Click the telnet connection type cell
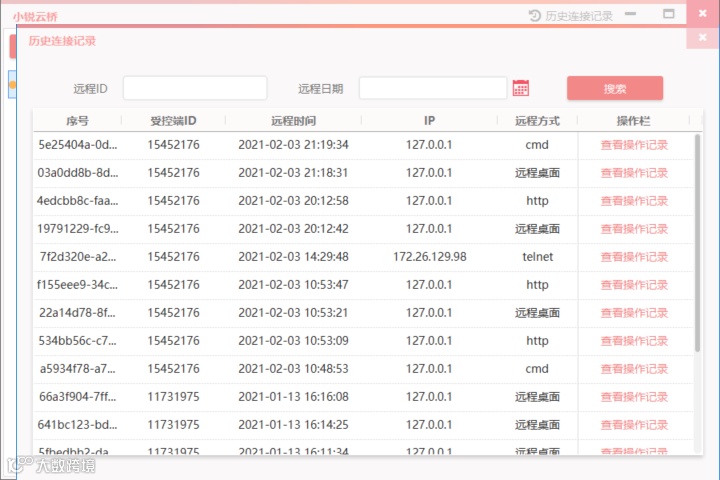Viewport: 720px width, 480px height. coord(537,257)
